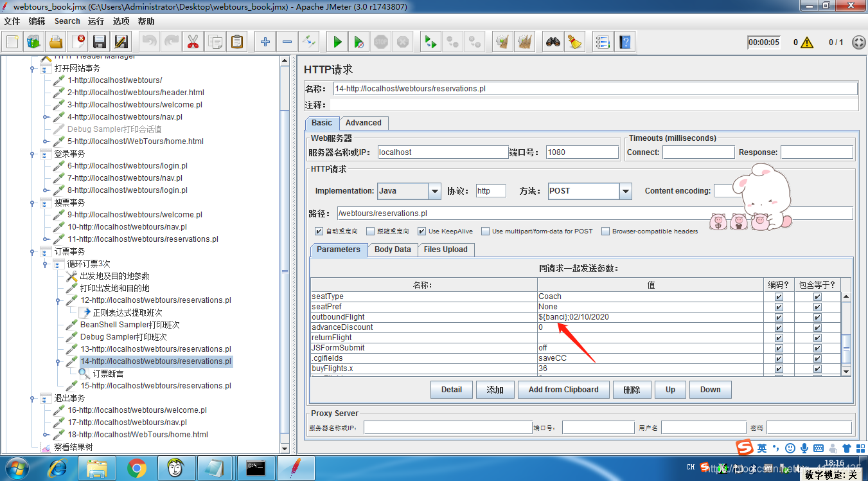Click the Redo arrow icon
This screenshot has height=481, width=868.
coord(171,42)
